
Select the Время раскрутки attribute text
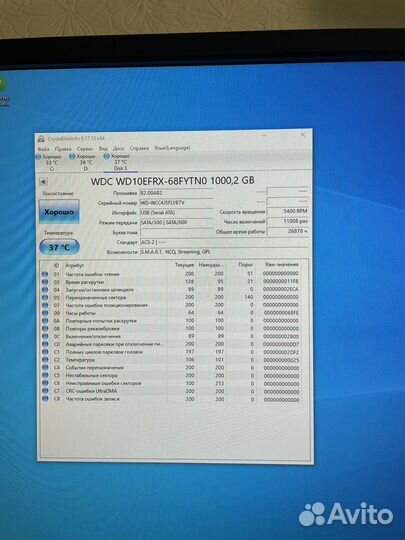[x=84, y=282]
